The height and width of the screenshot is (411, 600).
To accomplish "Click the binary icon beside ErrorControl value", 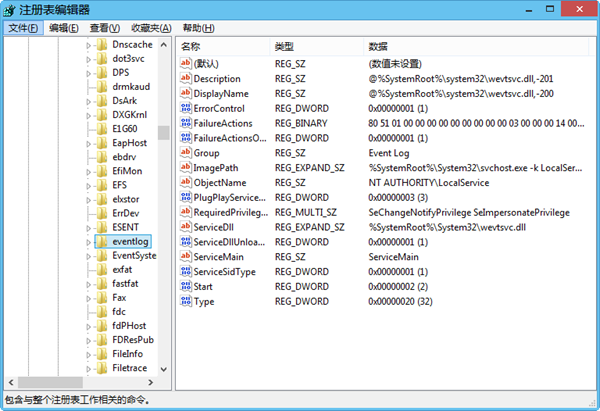I will 186,108.
